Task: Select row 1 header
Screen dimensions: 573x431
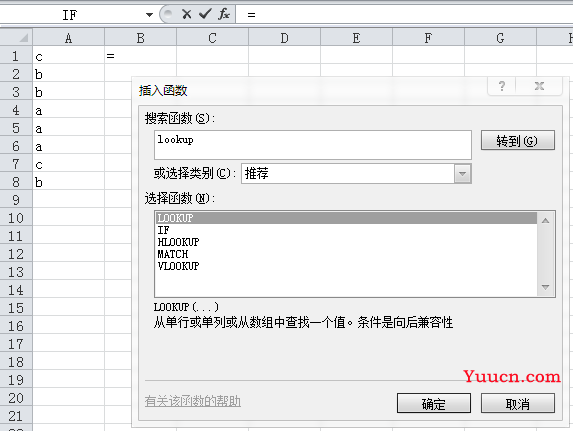Action: pyautogui.click(x=16, y=56)
